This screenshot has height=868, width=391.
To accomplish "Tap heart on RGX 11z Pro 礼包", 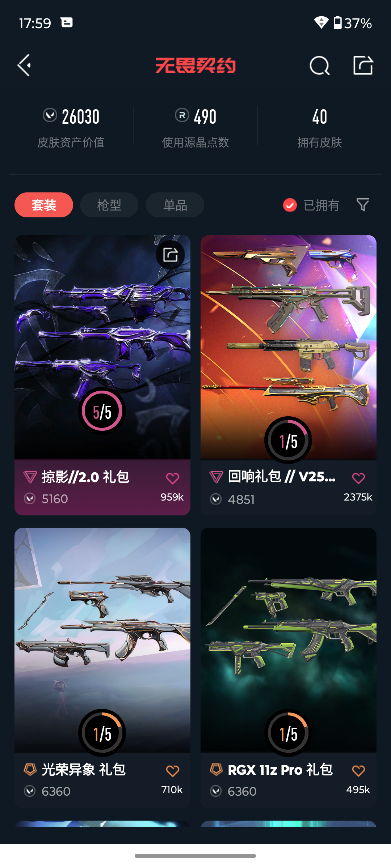I will coord(358,771).
